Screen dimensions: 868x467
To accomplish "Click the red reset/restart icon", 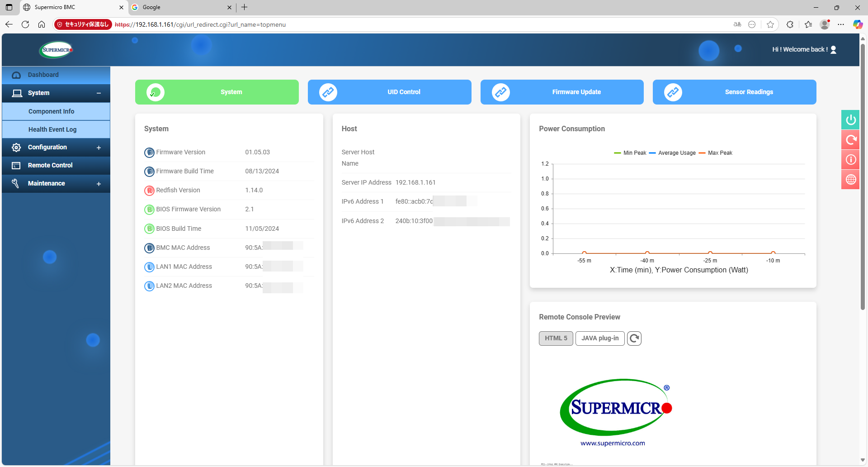I will coord(850,140).
